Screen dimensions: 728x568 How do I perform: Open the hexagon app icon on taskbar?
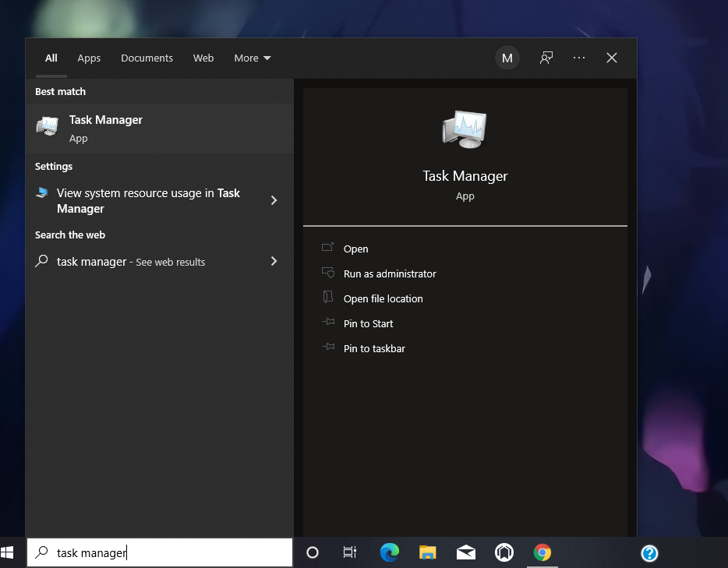[x=504, y=552]
